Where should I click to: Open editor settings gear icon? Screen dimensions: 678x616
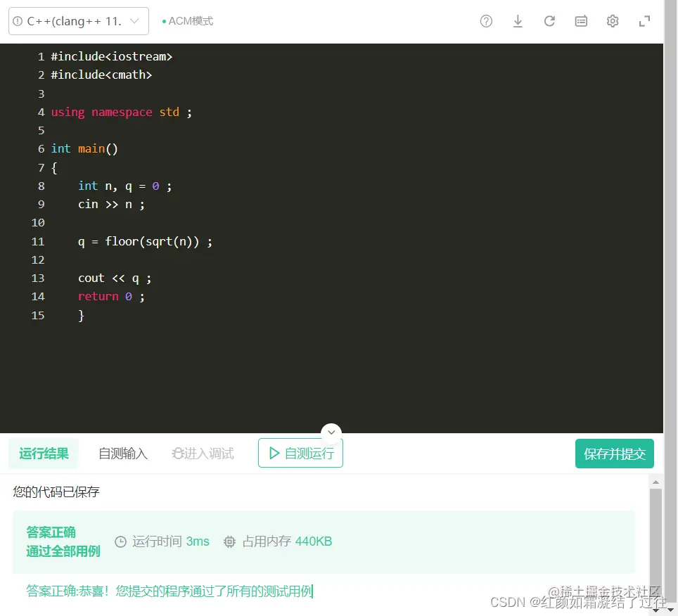(613, 21)
